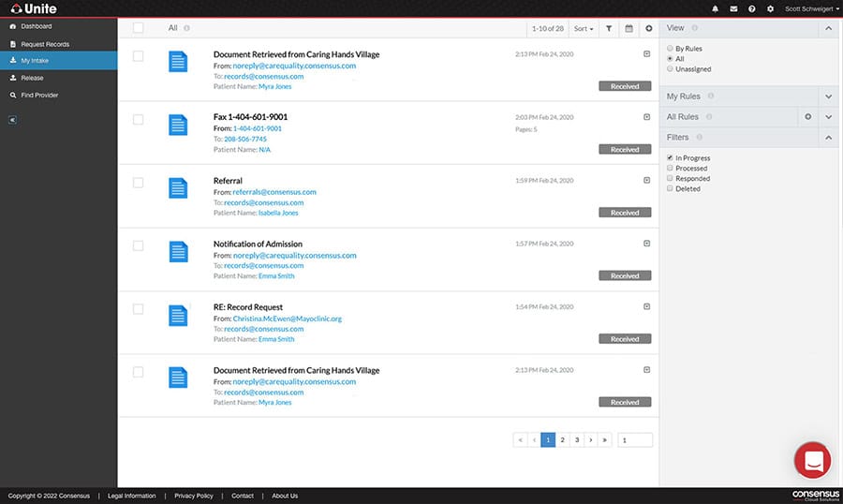This screenshot has height=504, width=843.
Task: Select My Intake in sidebar
Action: coord(59,61)
